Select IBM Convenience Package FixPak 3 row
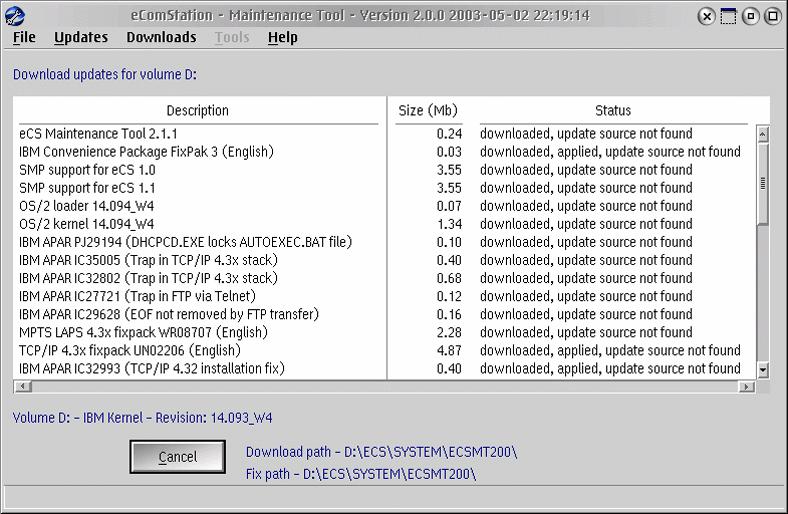This screenshot has height=514, width=788. pos(146,152)
